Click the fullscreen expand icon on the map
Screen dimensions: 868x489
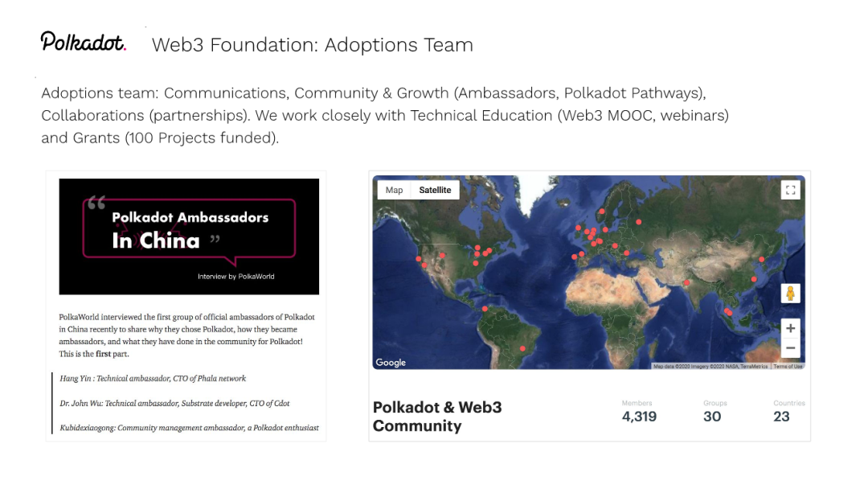click(x=791, y=190)
